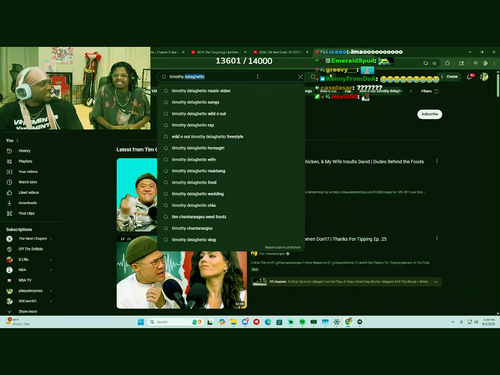Select suggestion timothy delaghetto songs
The image size is (500, 375).
(231, 102)
